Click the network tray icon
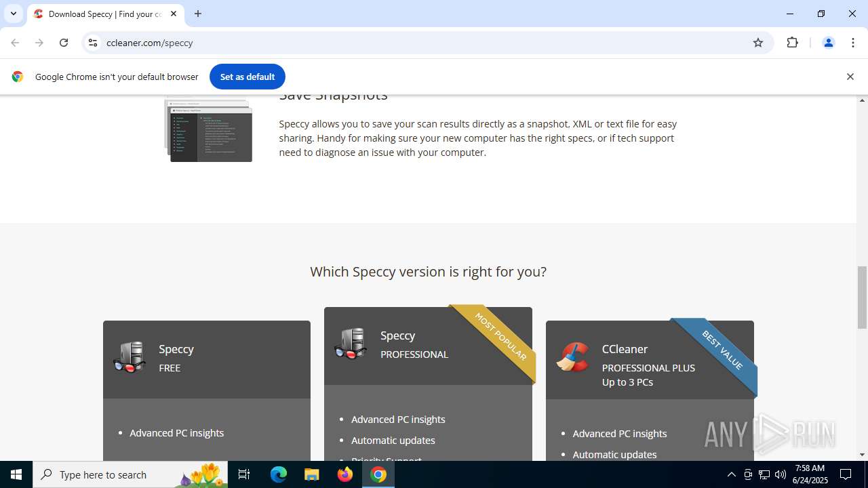Image resolution: width=868 pixels, height=488 pixels. (764, 474)
